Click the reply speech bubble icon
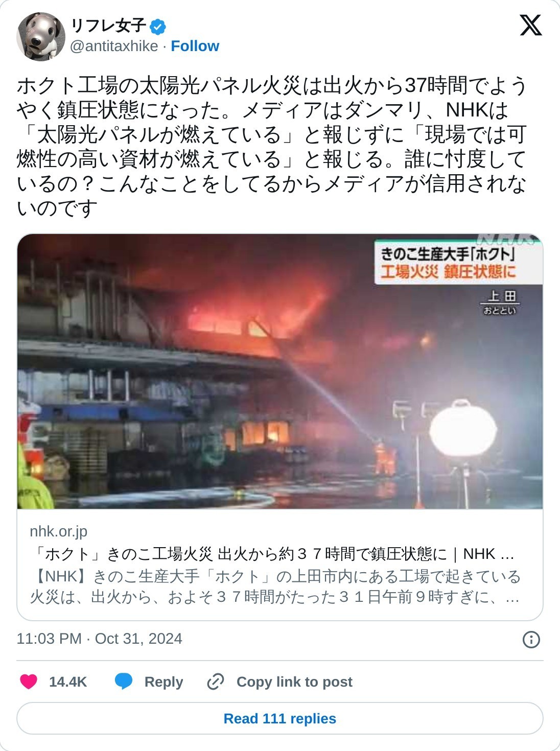The width and height of the screenshot is (560, 751). (124, 682)
